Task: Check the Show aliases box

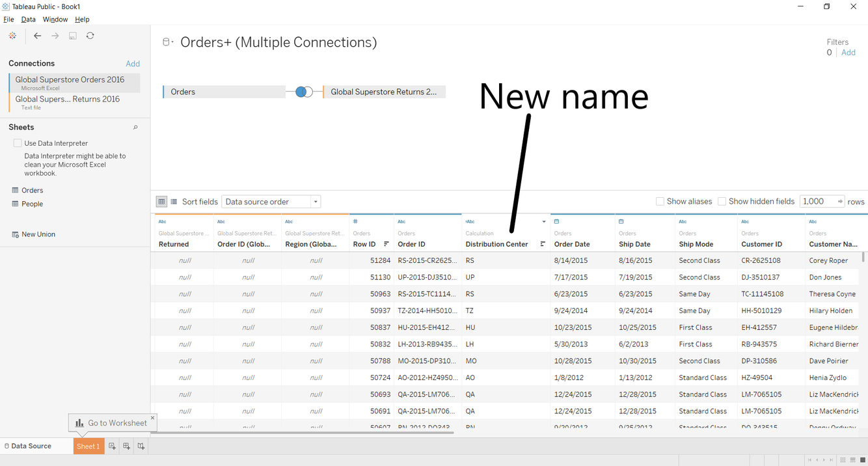Action: pos(660,202)
